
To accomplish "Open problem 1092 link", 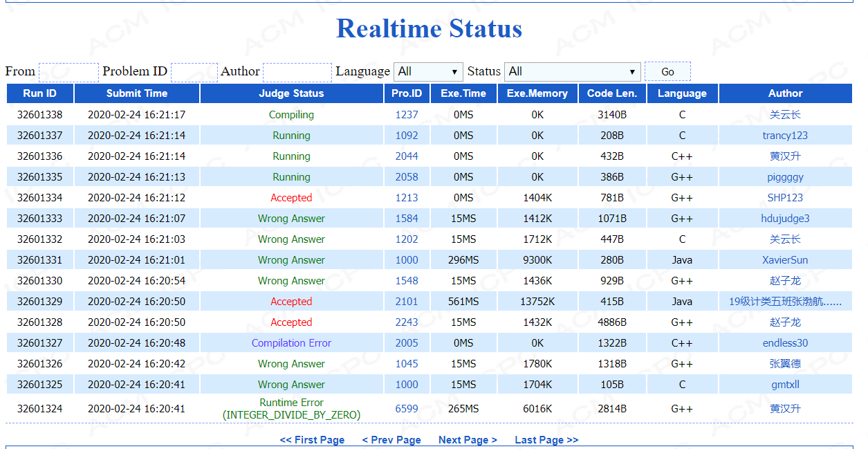I will (407, 136).
